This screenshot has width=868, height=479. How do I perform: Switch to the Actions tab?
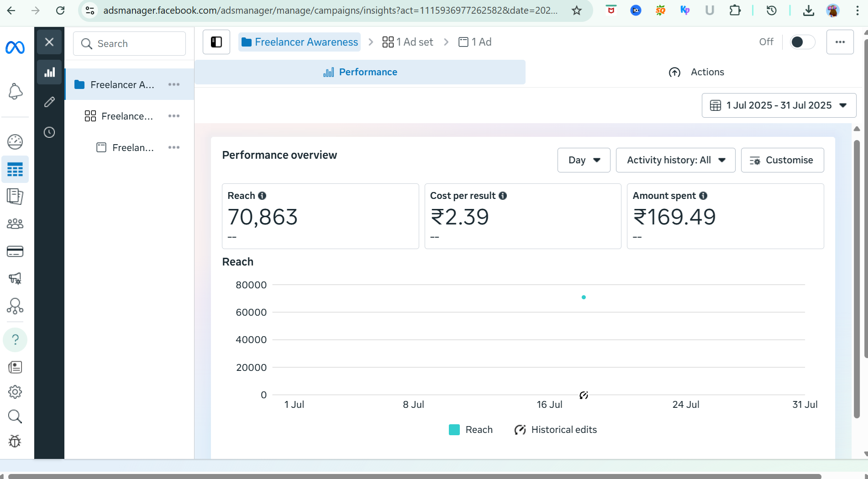[x=696, y=72]
